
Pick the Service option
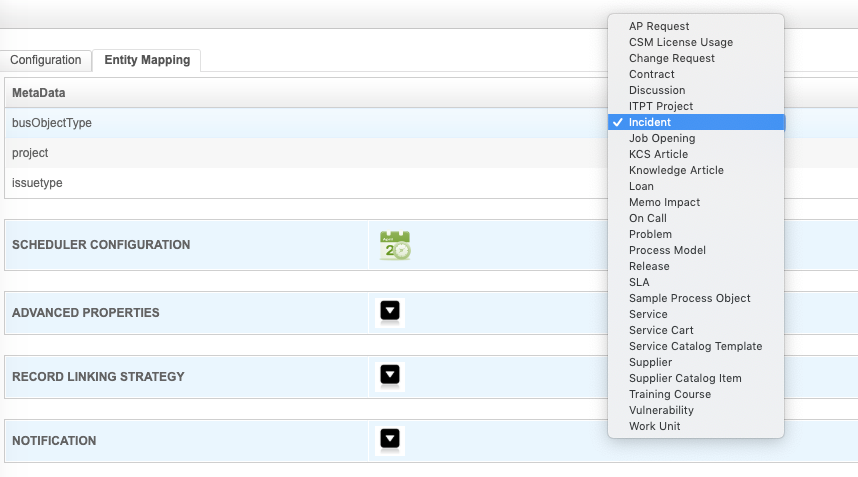click(x=696, y=314)
